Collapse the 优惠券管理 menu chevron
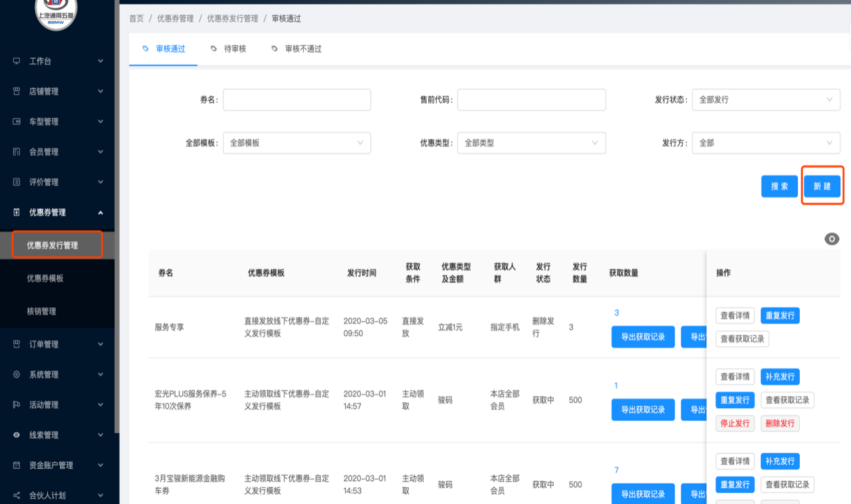Viewport: 851px width, 504px height. [x=100, y=213]
